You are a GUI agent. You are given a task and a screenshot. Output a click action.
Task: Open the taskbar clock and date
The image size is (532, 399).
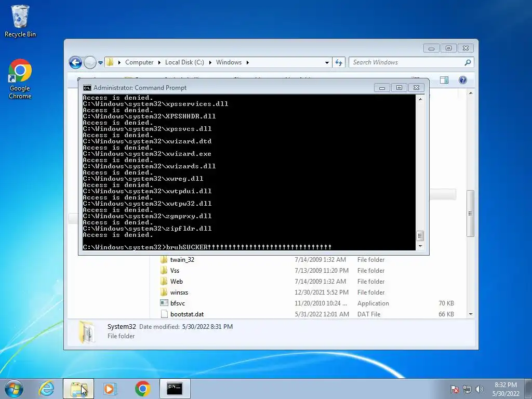coord(506,389)
